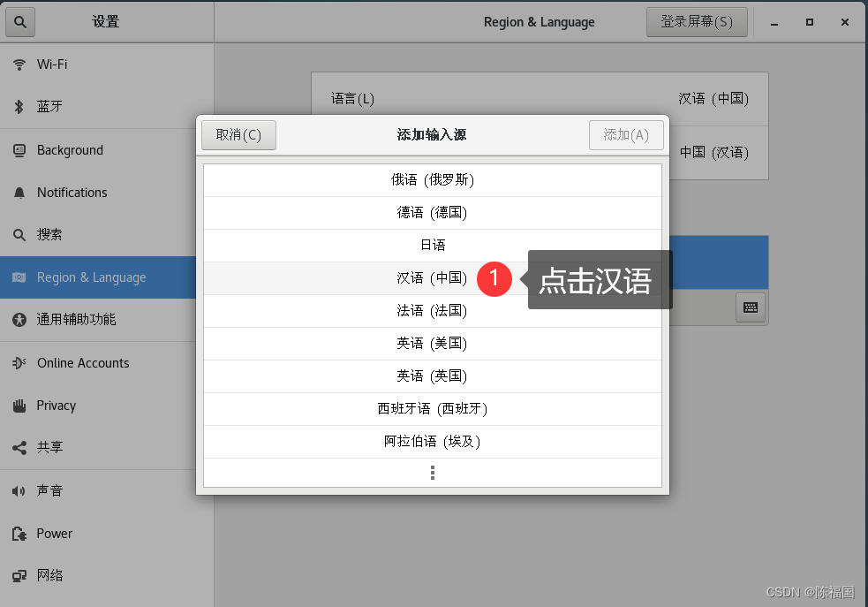Click the 通用辅助功能 accessibility icon
The height and width of the screenshot is (607, 868).
point(19,320)
